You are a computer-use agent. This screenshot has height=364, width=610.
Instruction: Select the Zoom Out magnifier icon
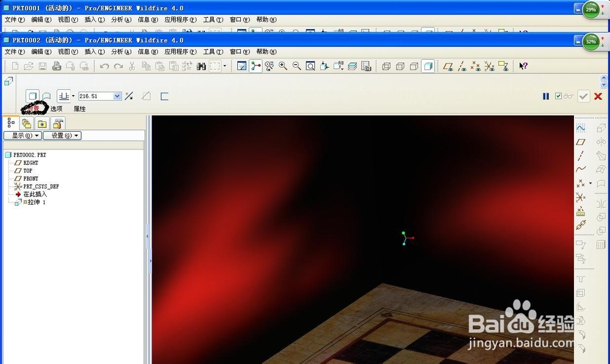pyautogui.click(x=296, y=66)
